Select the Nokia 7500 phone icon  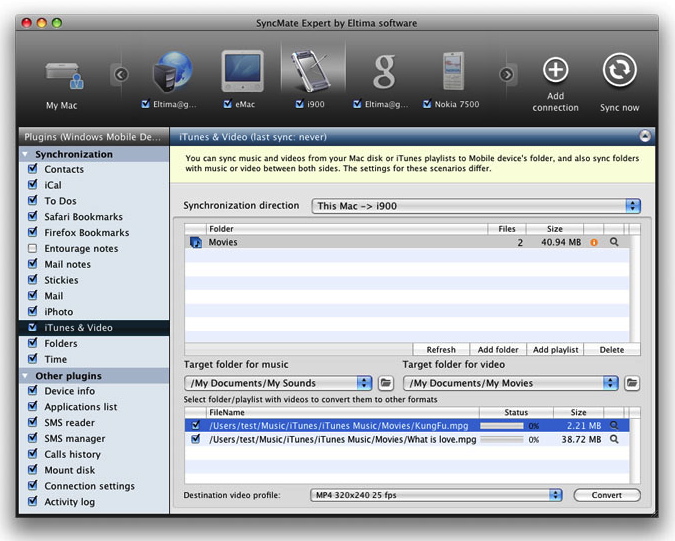point(454,71)
